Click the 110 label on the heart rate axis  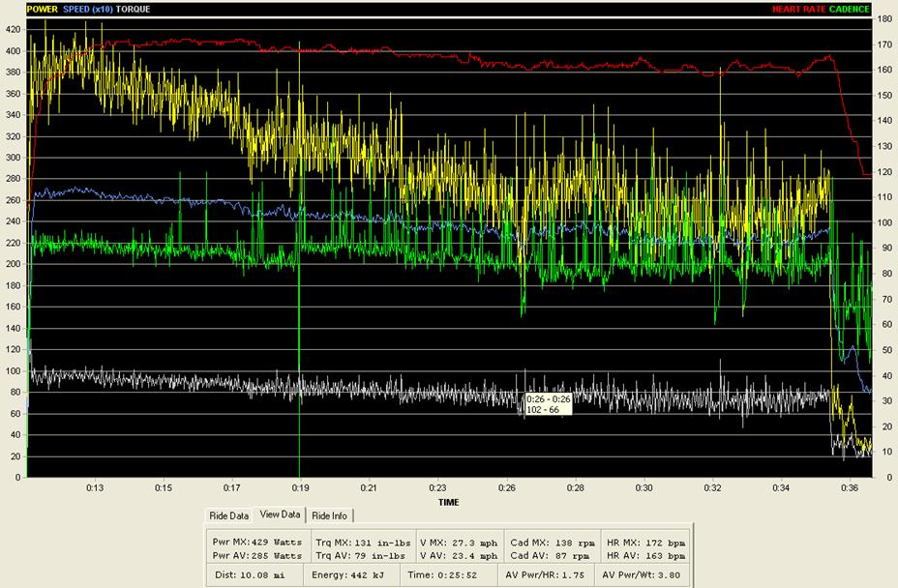tap(884, 197)
